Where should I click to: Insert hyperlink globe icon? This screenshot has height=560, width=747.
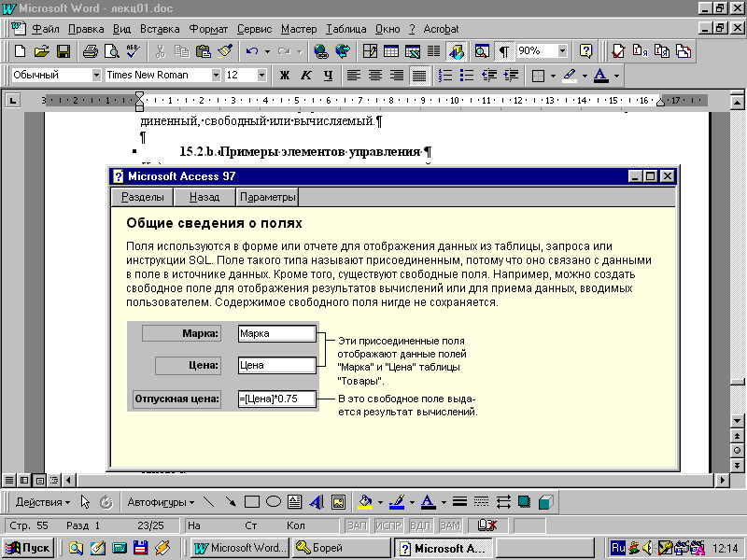point(321,51)
